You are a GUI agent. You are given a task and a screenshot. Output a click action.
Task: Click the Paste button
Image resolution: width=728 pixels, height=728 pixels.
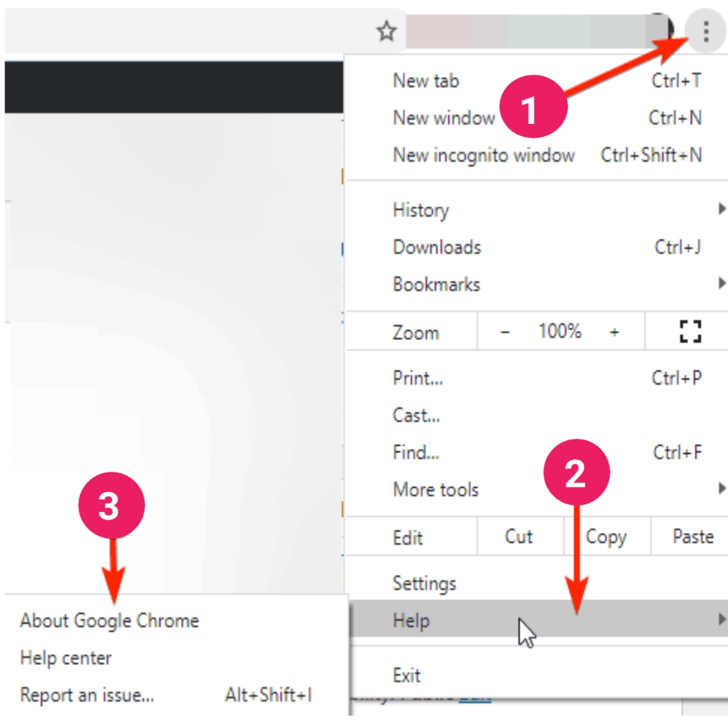(x=692, y=536)
